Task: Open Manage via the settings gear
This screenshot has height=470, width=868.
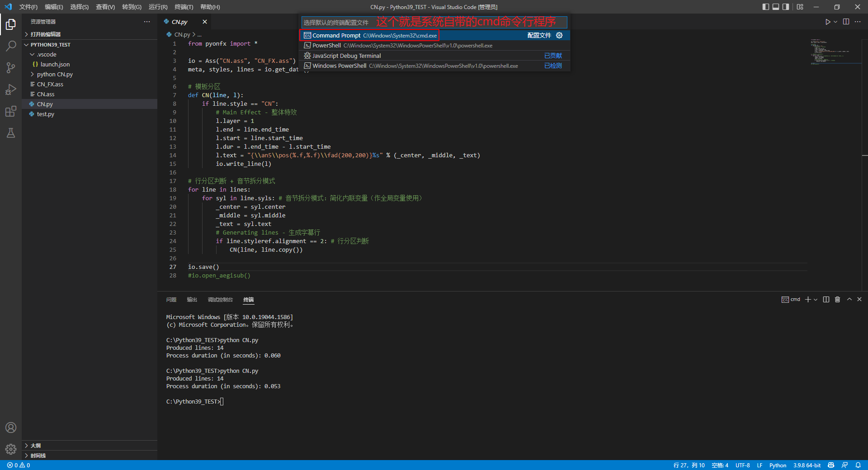Action: coord(11,449)
